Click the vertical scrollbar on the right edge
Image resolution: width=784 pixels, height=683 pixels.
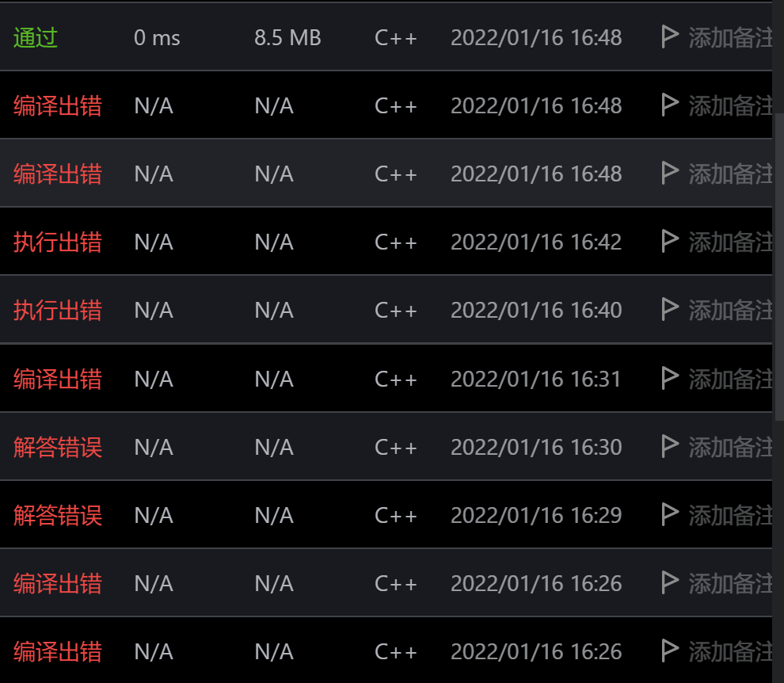pyautogui.click(x=778, y=261)
